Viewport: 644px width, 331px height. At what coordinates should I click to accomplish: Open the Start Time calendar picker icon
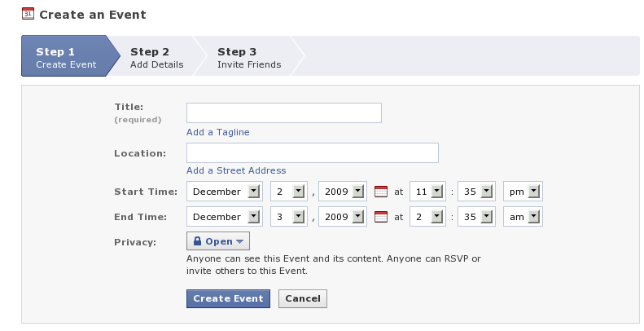(x=381, y=192)
